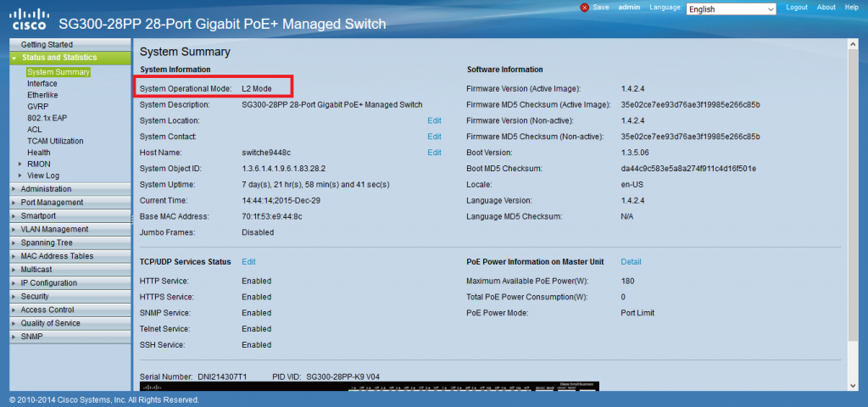
Task: Click the serial number DNI214307T1
Action: tap(222, 376)
